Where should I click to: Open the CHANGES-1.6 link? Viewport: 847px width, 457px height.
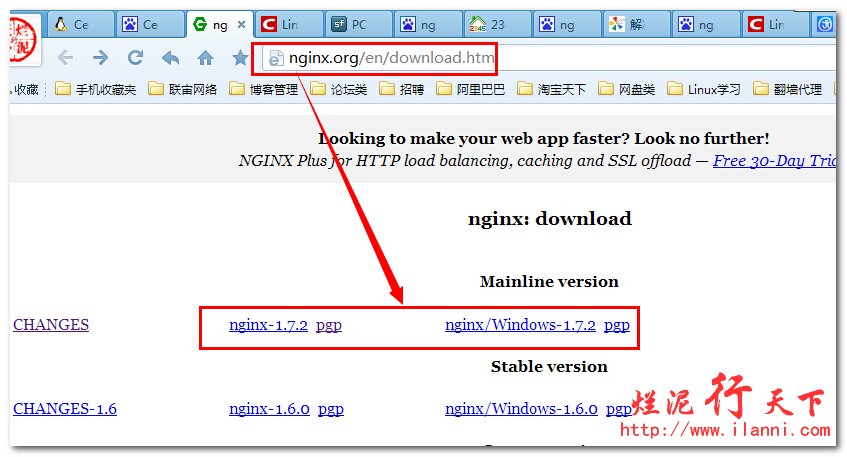pos(65,408)
